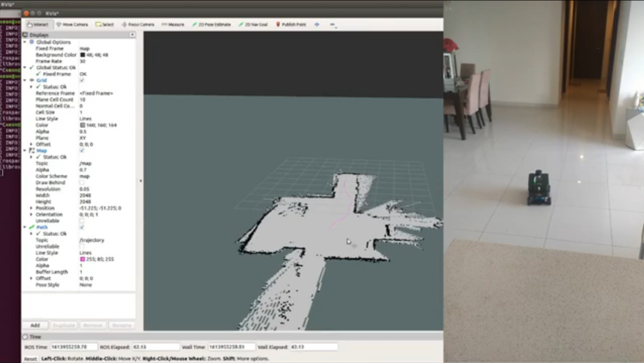Expand the Path Offset property
The width and height of the screenshot is (644, 363).
click(x=31, y=278)
